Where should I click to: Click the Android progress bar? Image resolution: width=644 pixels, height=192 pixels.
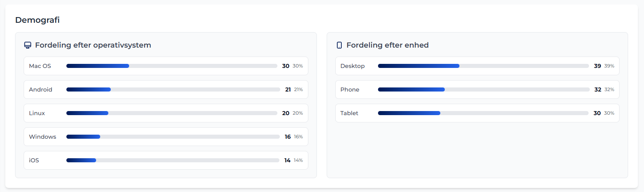pyautogui.click(x=173, y=89)
